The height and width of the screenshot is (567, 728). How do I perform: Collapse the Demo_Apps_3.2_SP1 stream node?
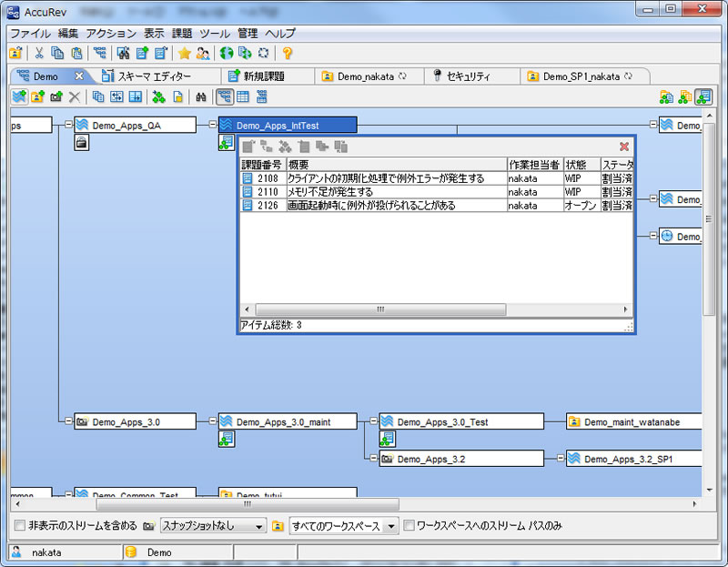[x=561, y=458]
